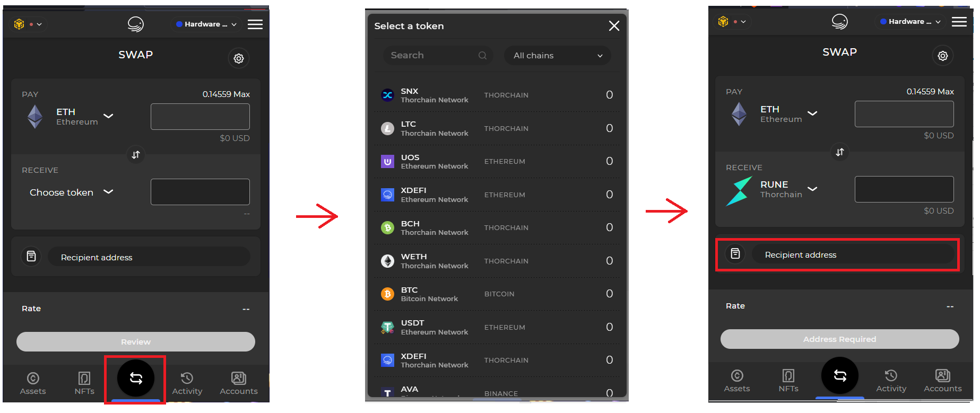
Task: Click Recipient address field in right panel
Action: [853, 254]
